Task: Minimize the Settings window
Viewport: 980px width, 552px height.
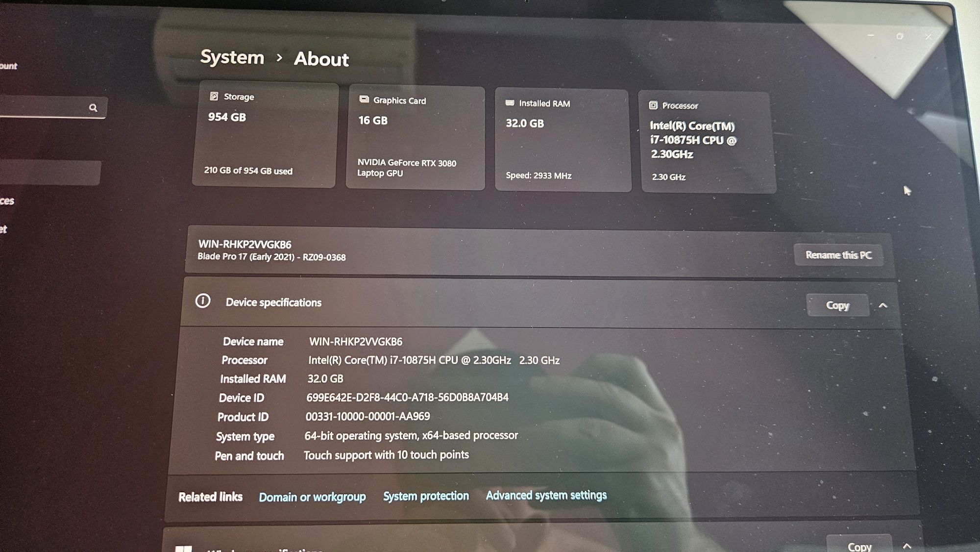Action: pyautogui.click(x=871, y=35)
